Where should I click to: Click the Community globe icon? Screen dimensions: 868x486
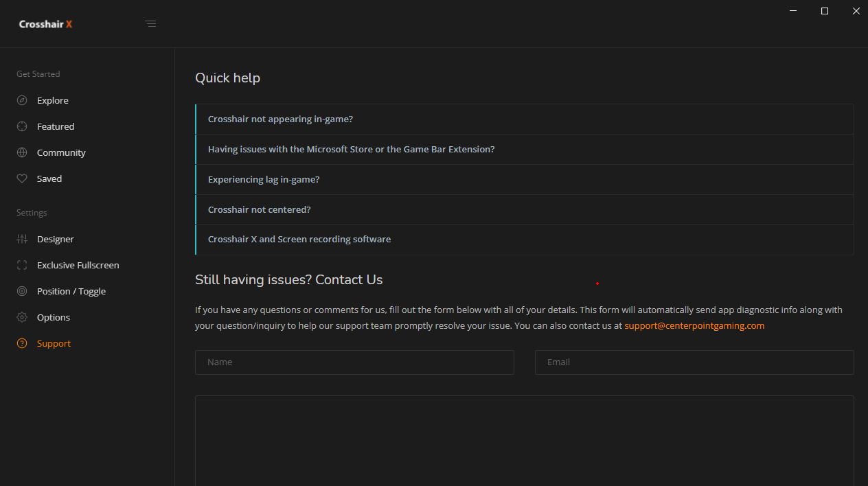[x=22, y=152]
